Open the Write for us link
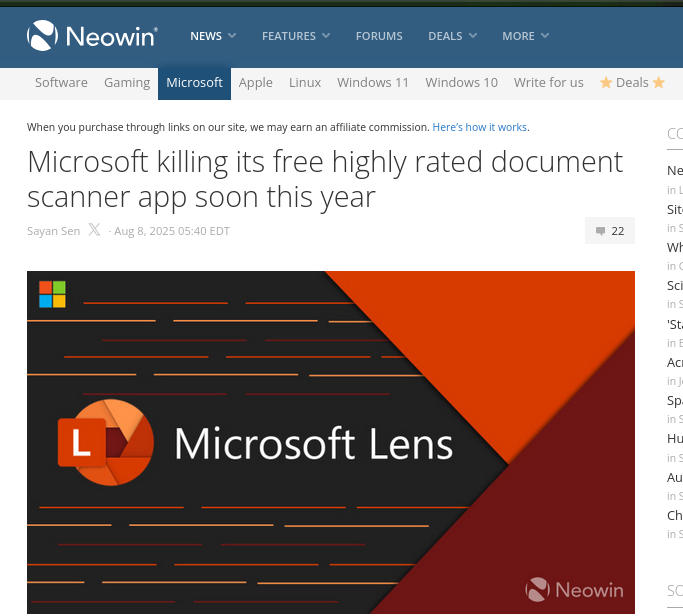The width and height of the screenshot is (683, 616). pyautogui.click(x=548, y=83)
